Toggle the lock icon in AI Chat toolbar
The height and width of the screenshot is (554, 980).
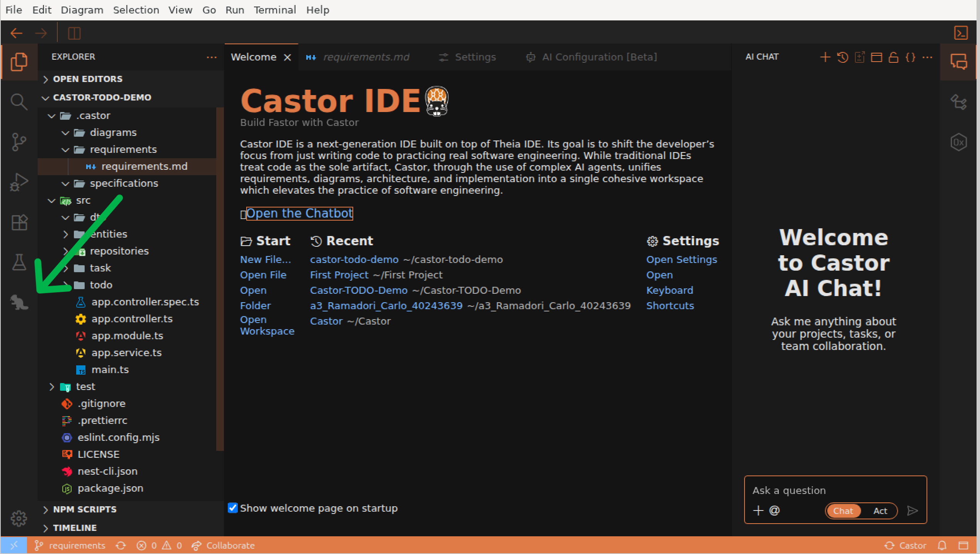point(893,57)
